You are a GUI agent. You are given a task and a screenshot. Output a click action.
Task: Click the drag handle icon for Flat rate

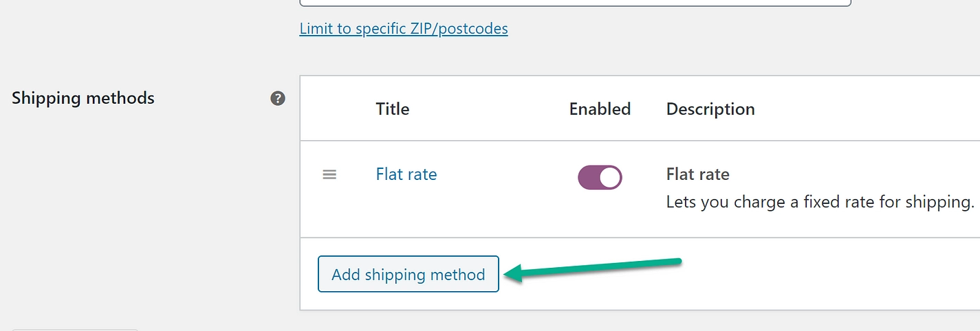(329, 174)
